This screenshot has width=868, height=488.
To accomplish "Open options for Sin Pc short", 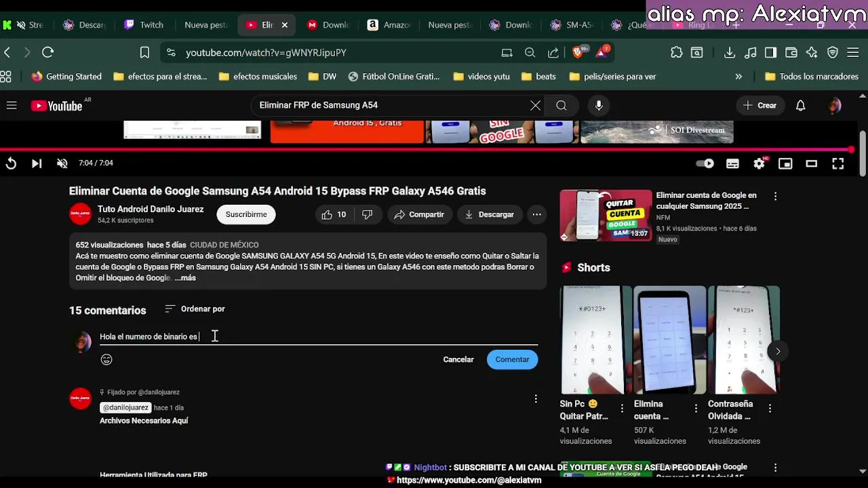I will (x=622, y=409).
